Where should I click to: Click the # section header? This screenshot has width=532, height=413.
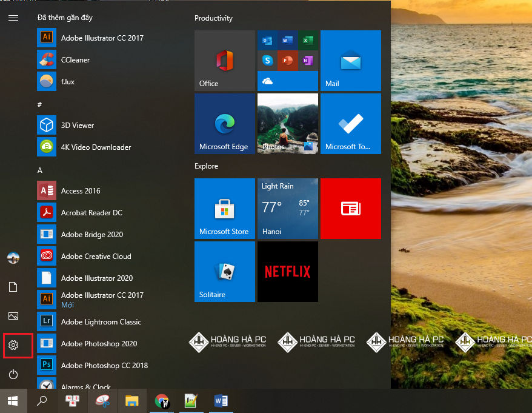(x=39, y=104)
